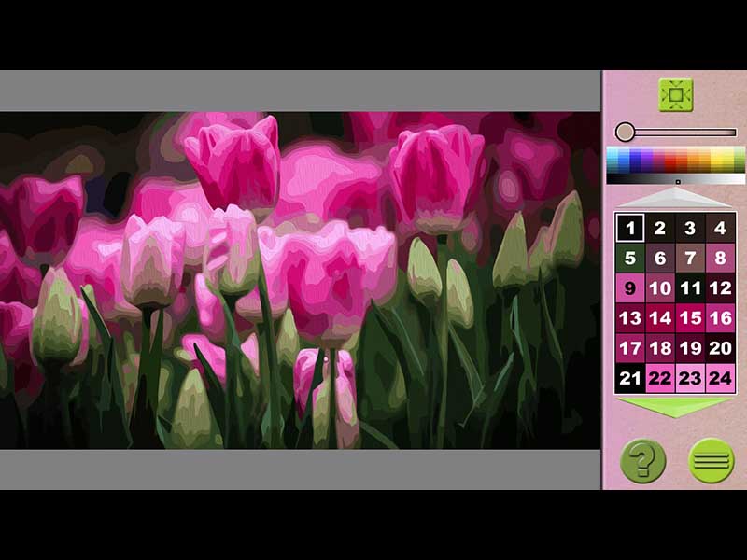This screenshot has height=560, width=747.
Task: Select color number 5 green swatch
Action: (x=629, y=258)
